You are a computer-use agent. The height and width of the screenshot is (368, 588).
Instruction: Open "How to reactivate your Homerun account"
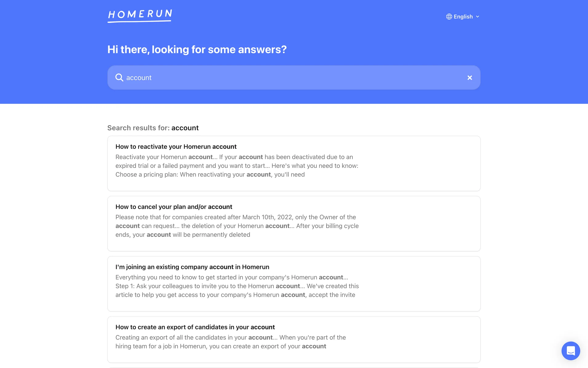[x=176, y=147]
